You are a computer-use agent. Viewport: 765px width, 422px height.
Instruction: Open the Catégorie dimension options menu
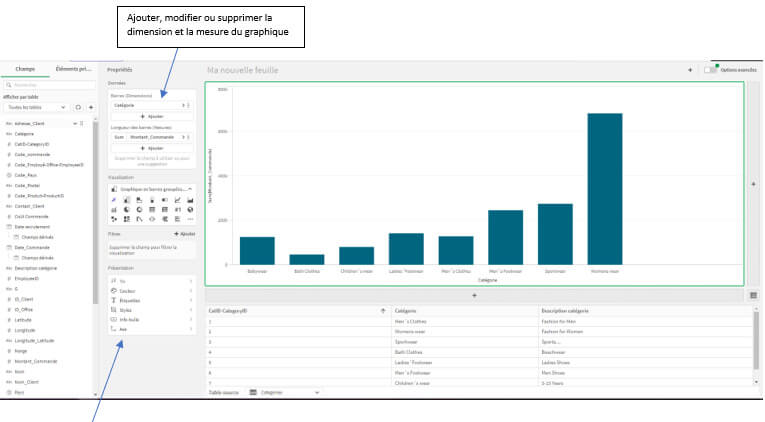pos(188,105)
